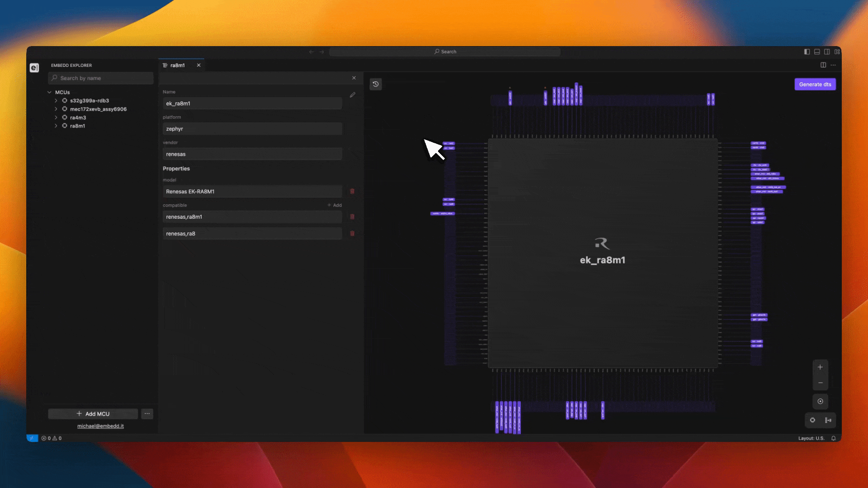Zoom out on the chip diagram

point(821,382)
